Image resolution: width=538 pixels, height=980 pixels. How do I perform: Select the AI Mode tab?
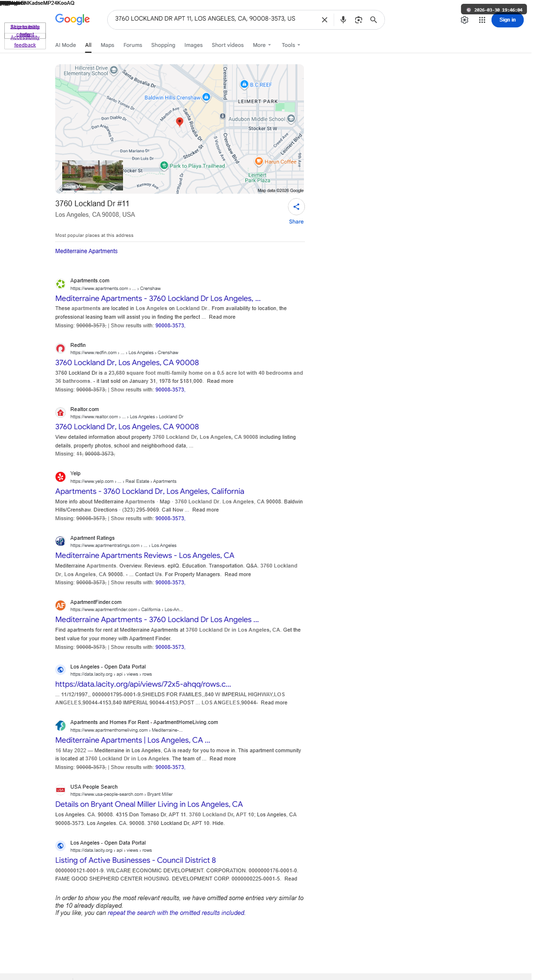66,45
